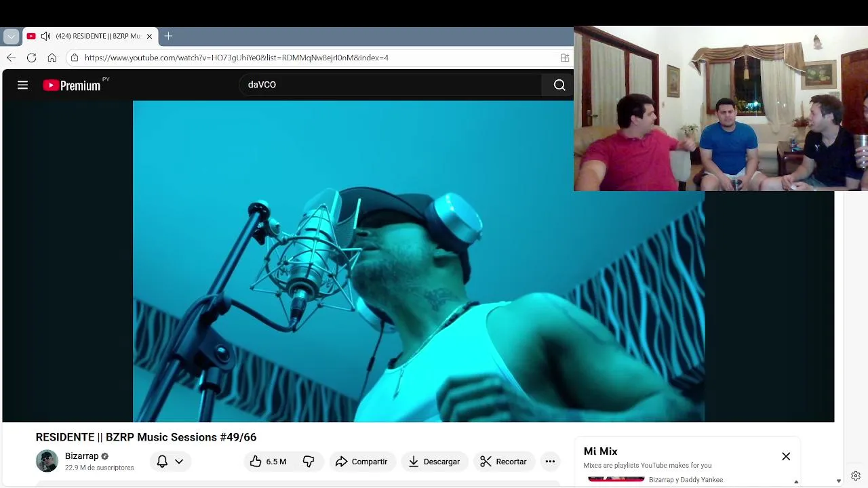Select the RESIDENTE BZRP browser tab
868x488 pixels.
(90, 36)
